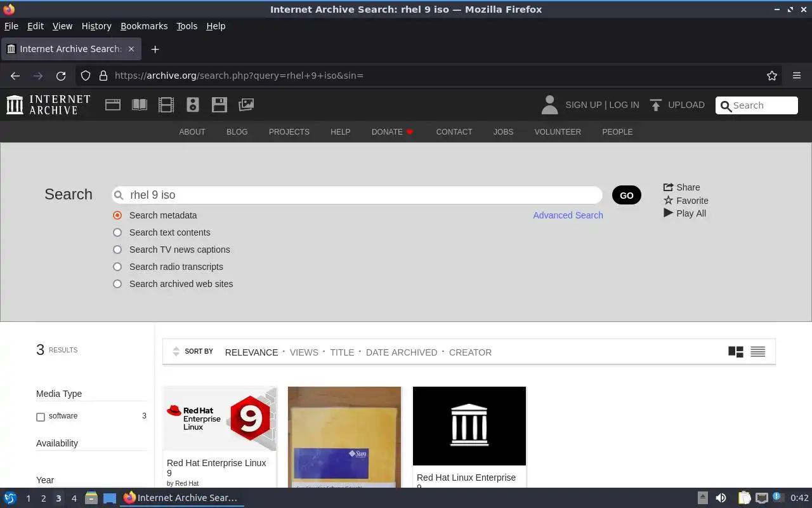Select Search text contents radio option
This screenshot has width=812, height=508.
[117, 232]
